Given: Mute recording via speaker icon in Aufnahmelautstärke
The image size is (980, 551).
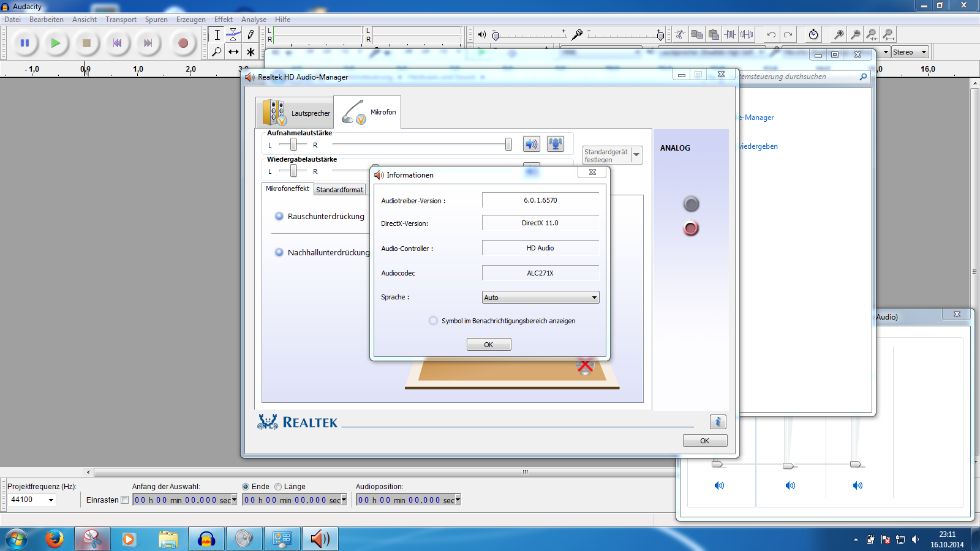Looking at the screenshot, I should [532, 144].
